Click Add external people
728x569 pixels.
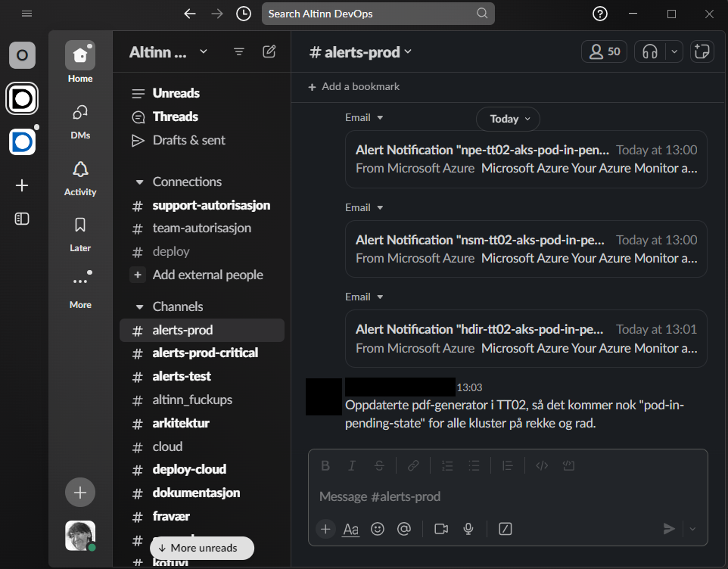(201, 275)
